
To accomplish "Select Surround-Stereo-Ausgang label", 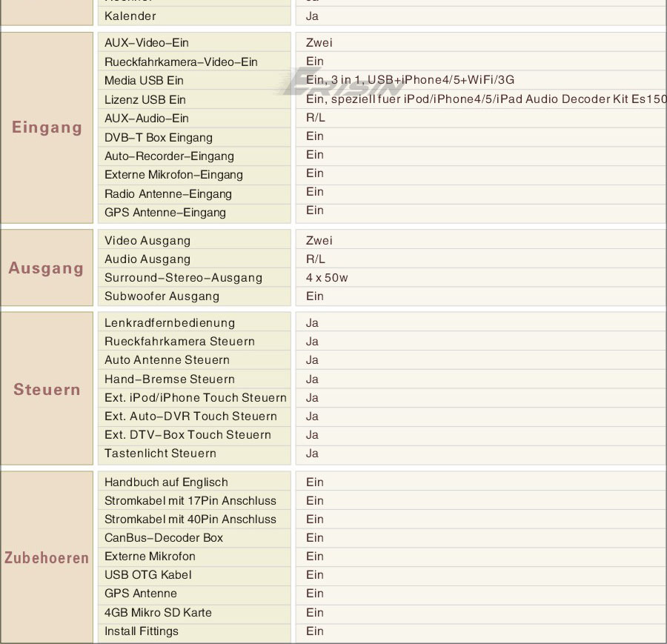I will click(183, 278).
